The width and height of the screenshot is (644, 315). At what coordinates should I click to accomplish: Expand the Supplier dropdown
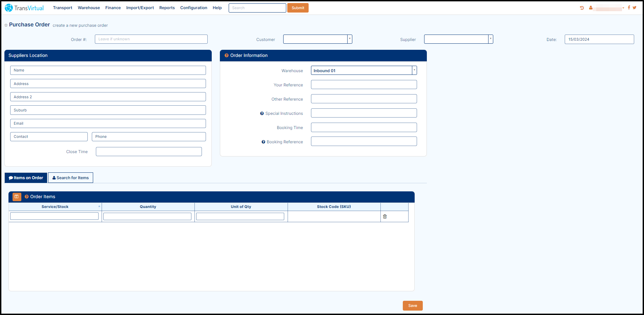(491, 39)
